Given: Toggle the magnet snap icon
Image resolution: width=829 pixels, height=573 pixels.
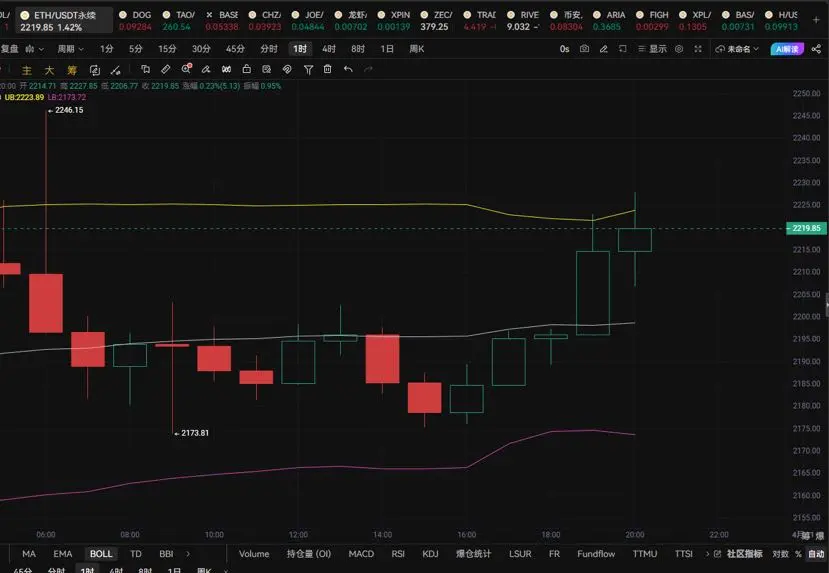Looking at the screenshot, I should coord(226,69).
